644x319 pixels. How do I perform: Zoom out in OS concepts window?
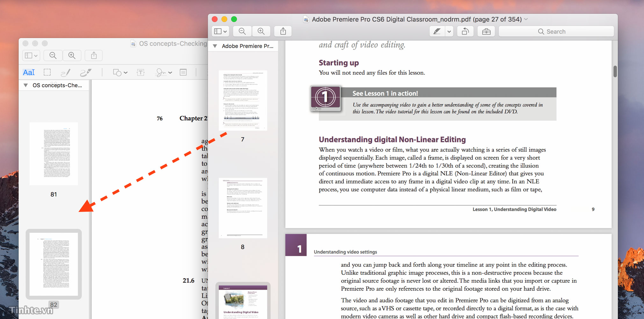coord(53,56)
